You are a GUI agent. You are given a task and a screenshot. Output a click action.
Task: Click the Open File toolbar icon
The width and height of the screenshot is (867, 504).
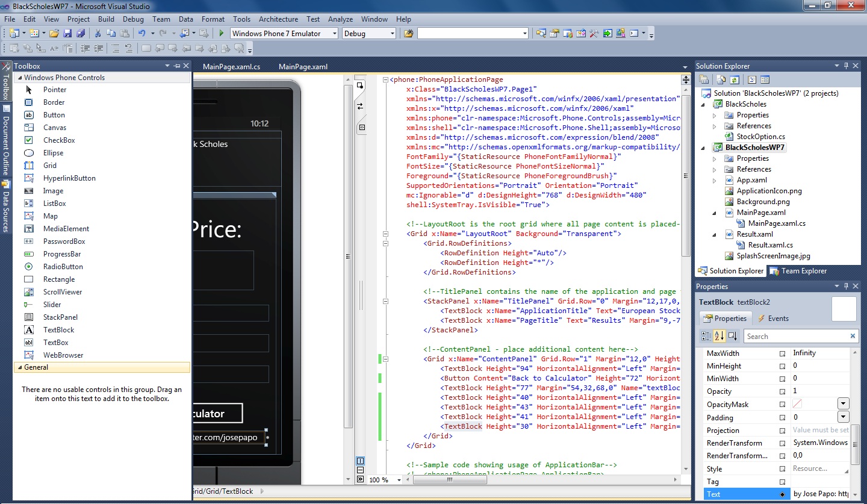pyautogui.click(x=54, y=34)
